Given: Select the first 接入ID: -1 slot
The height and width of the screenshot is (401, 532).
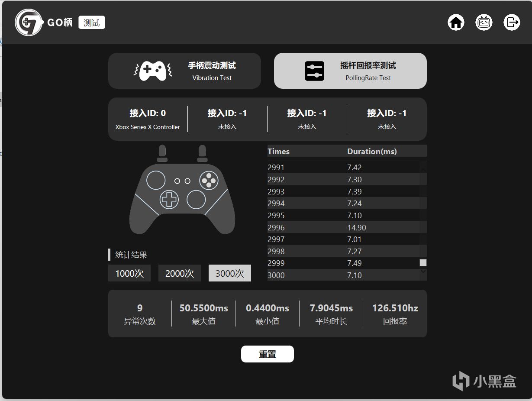Looking at the screenshot, I should 227,119.
